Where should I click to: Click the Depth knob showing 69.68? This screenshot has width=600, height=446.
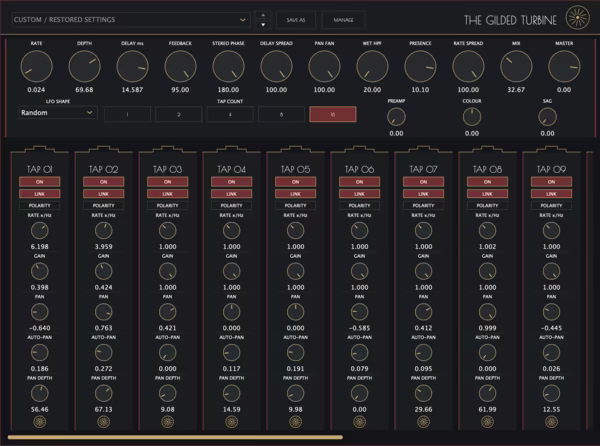84,67
